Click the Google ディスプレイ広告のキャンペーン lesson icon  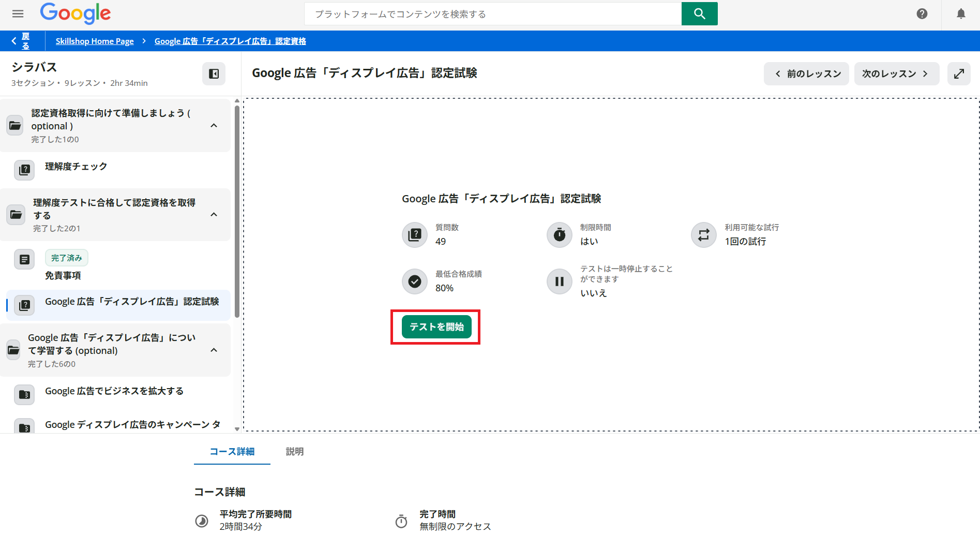pos(24,426)
